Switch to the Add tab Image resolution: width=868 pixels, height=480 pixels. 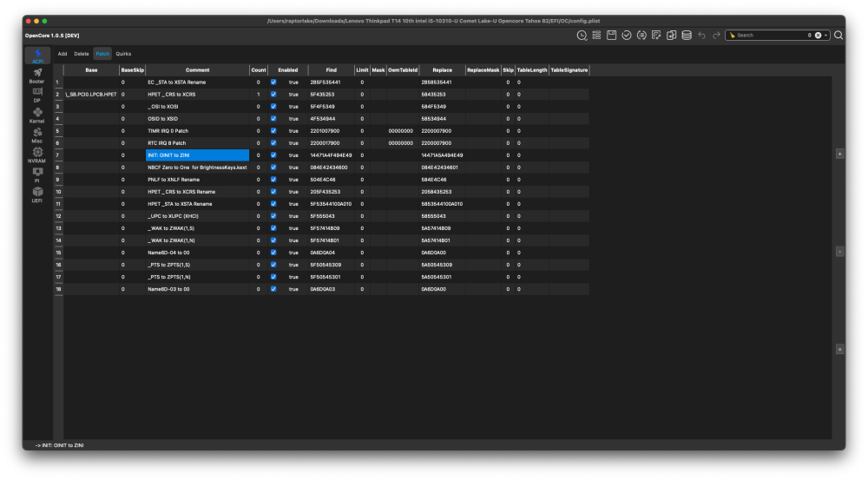click(x=62, y=54)
